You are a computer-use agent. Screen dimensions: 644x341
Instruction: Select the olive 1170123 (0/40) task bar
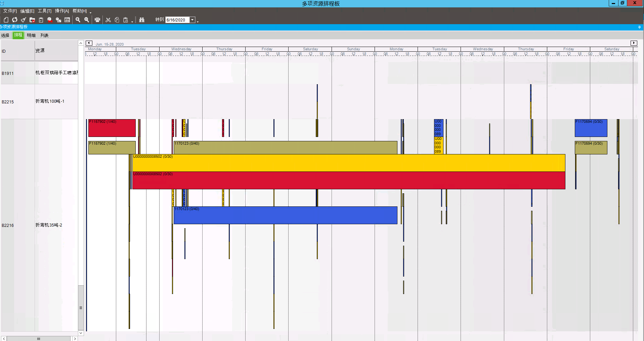(286, 148)
